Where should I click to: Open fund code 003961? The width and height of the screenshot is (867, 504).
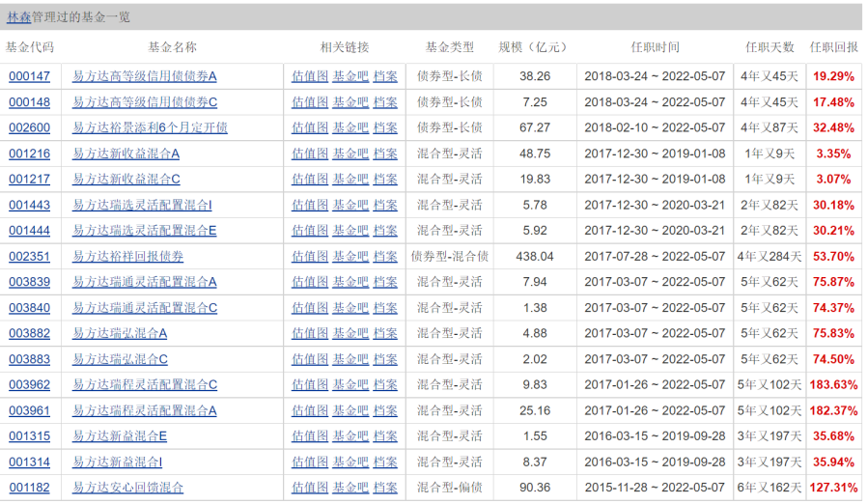[29, 411]
